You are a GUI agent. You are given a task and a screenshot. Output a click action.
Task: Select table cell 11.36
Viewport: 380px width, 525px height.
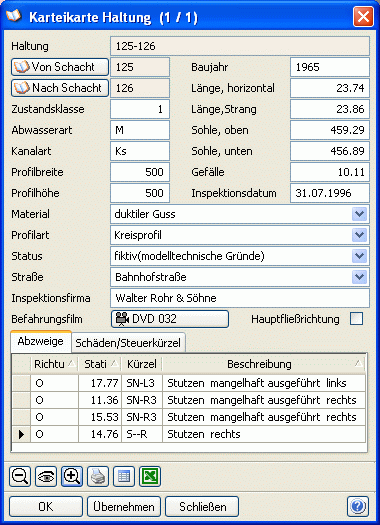[x=100, y=400]
